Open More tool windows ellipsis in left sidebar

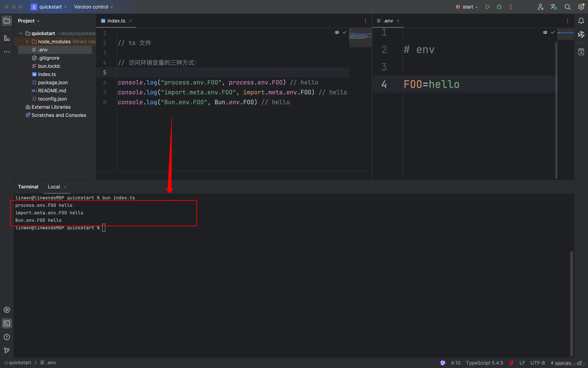7,52
